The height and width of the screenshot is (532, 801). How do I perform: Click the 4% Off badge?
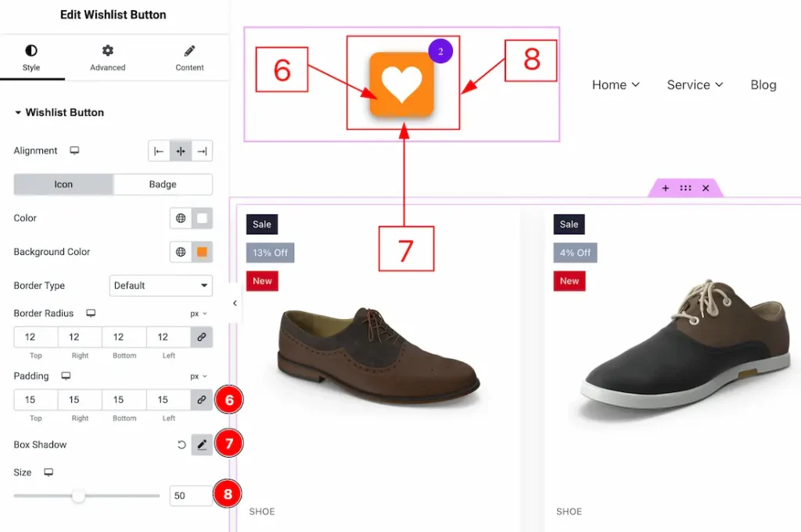pos(575,253)
